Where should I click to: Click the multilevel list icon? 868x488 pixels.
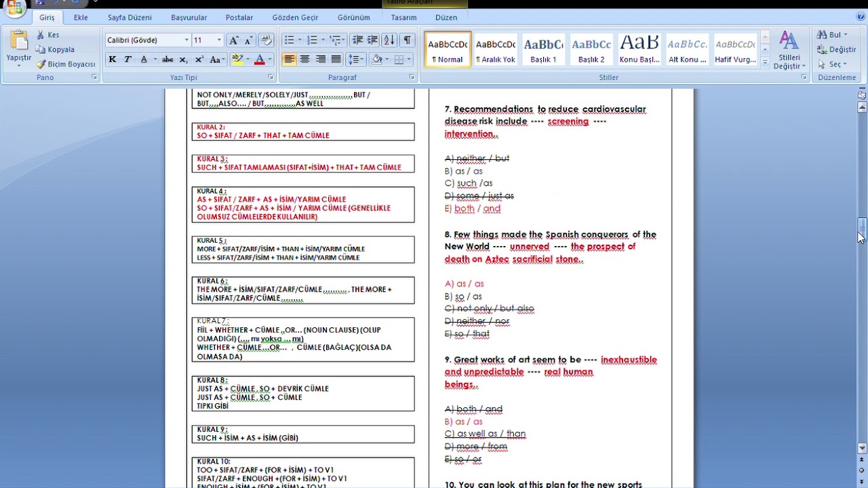tap(335, 40)
